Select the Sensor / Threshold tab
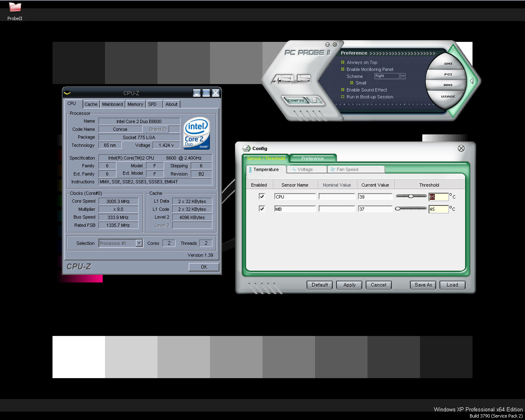The height and width of the screenshot is (420, 525). (266, 158)
